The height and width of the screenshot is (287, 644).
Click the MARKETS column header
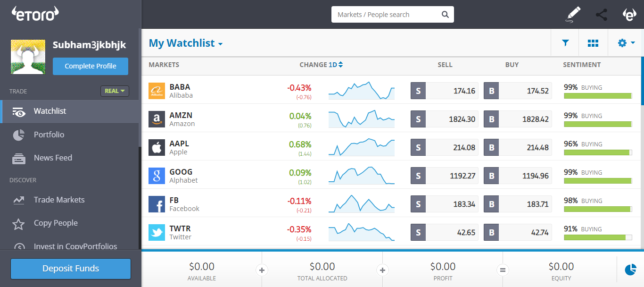[164, 65]
